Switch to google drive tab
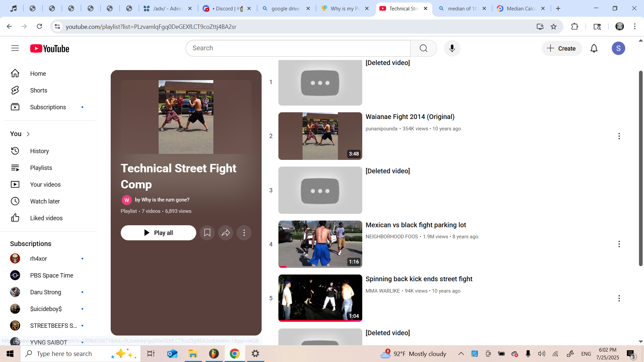The height and width of the screenshot is (362, 644). (286, 8)
